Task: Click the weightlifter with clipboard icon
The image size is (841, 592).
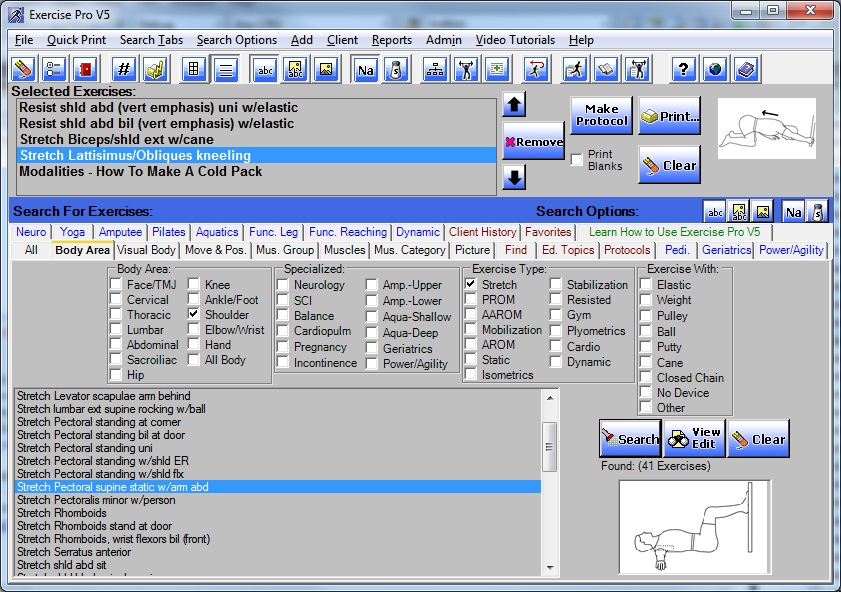Action: (x=637, y=69)
